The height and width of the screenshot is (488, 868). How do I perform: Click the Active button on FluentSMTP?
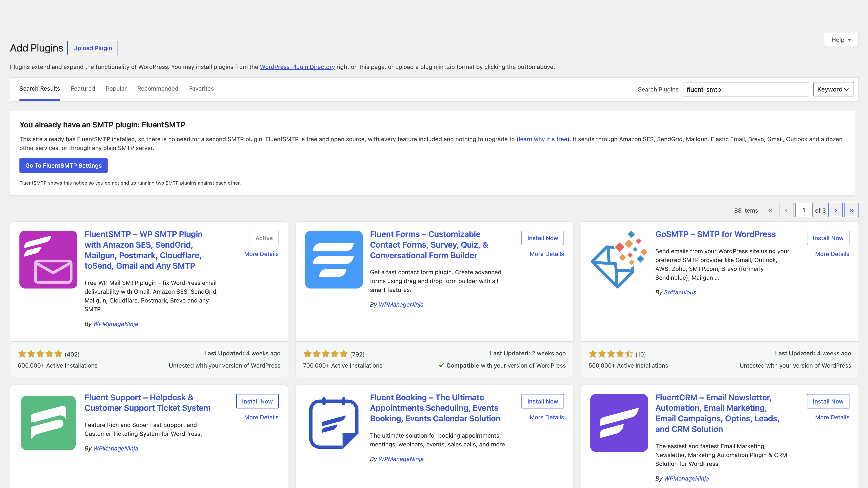coord(264,238)
